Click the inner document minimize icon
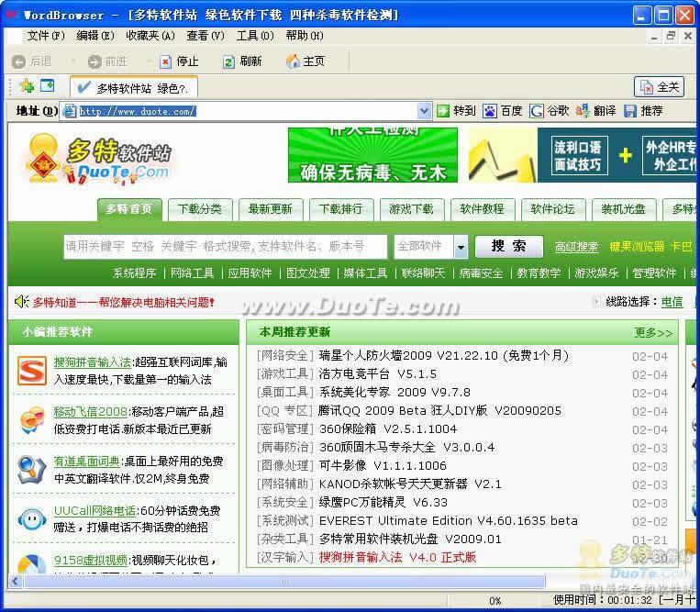700x612 pixels. pos(654,37)
